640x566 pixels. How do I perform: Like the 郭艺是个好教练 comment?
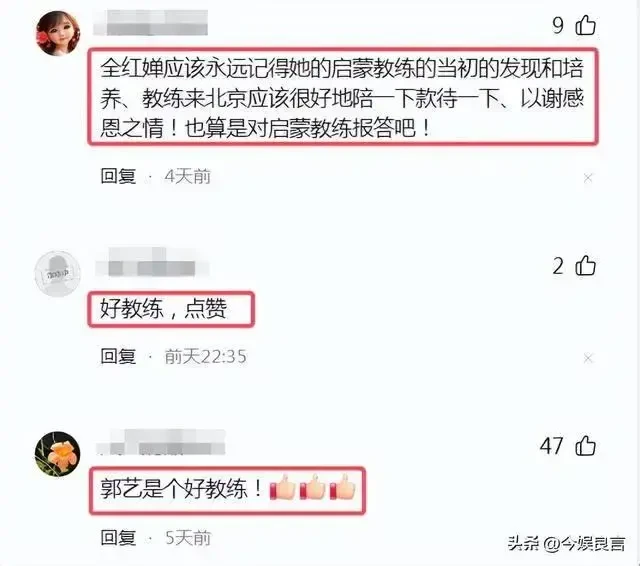[585, 445]
